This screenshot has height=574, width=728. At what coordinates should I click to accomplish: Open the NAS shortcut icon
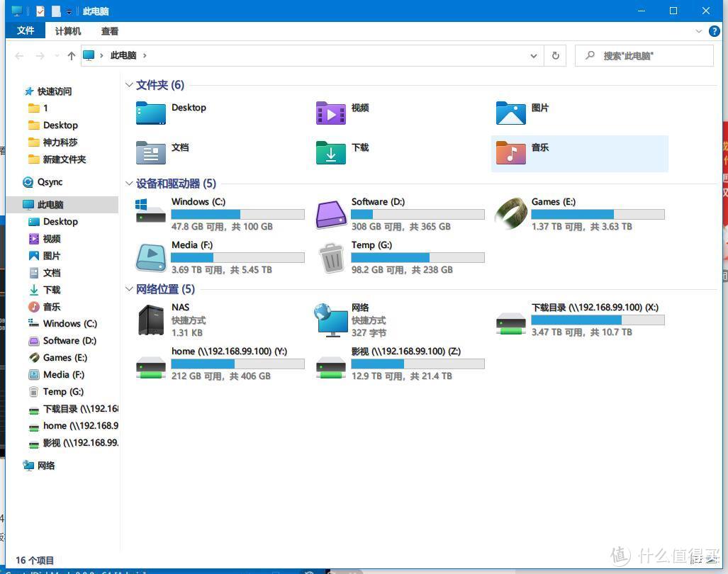pyautogui.click(x=151, y=320)
